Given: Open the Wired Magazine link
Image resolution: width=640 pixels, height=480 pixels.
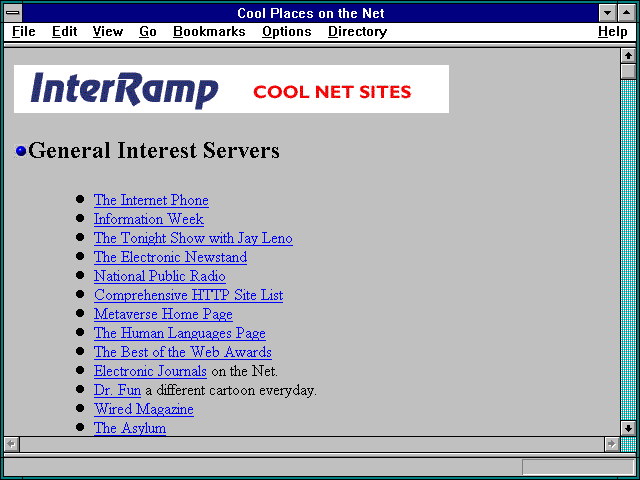Looking at the screenshot, I should (144, 409).
